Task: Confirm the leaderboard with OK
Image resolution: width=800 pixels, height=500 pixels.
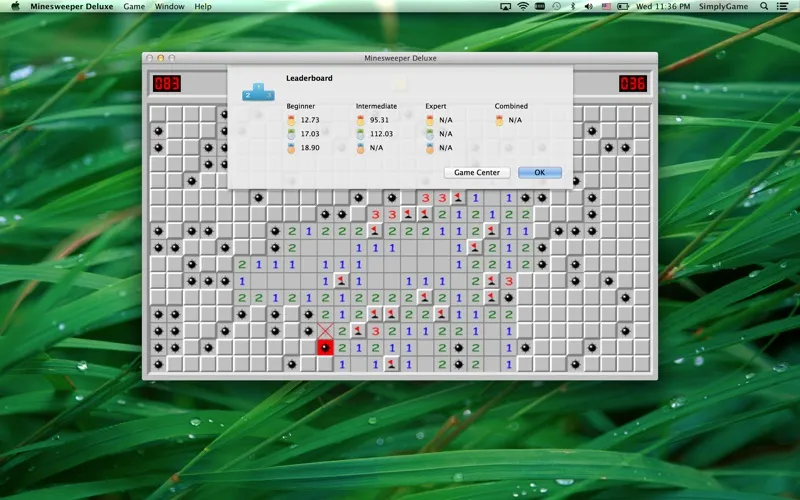Action: pyautogui.click(x=540, y=172)
